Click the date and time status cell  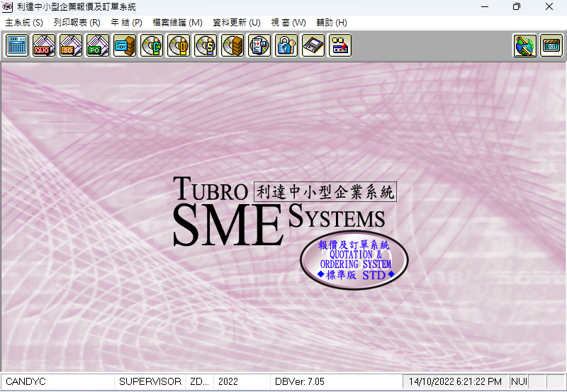click(455, 381)
